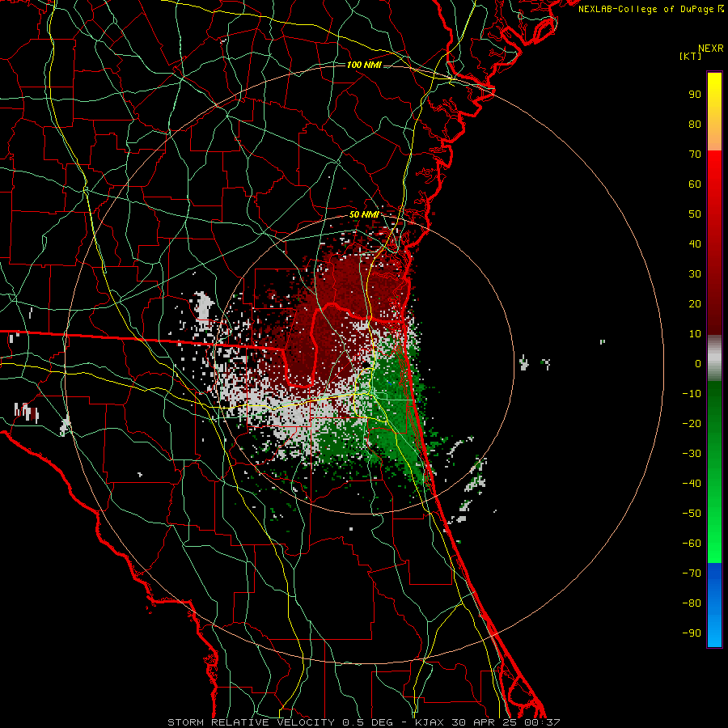Click the -20 value on the velocity scale
This screenshot has height=728, width=728.
pos(692,424)
